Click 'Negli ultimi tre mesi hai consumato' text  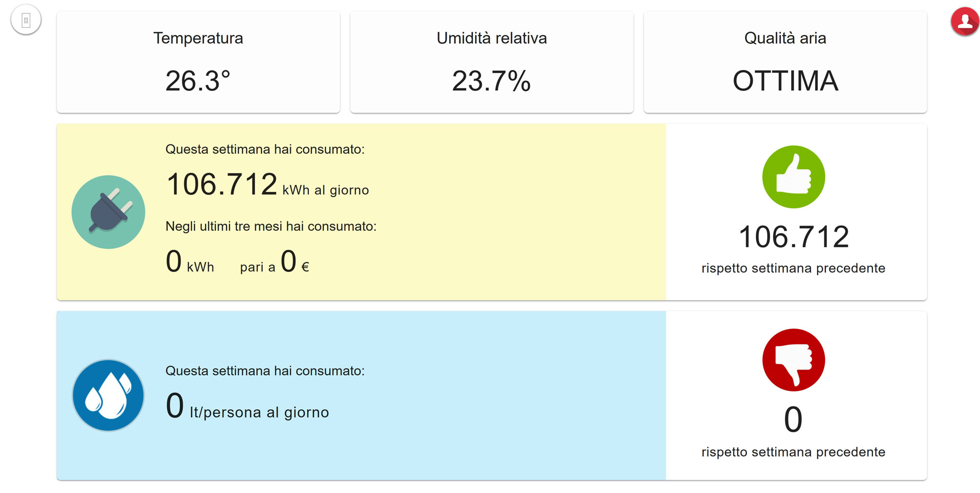(271, 226)
